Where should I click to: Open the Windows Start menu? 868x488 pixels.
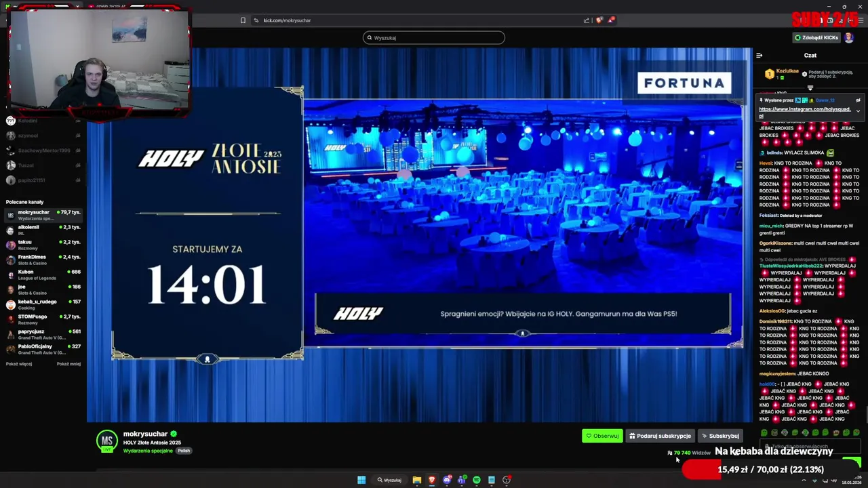pos(361,480)
